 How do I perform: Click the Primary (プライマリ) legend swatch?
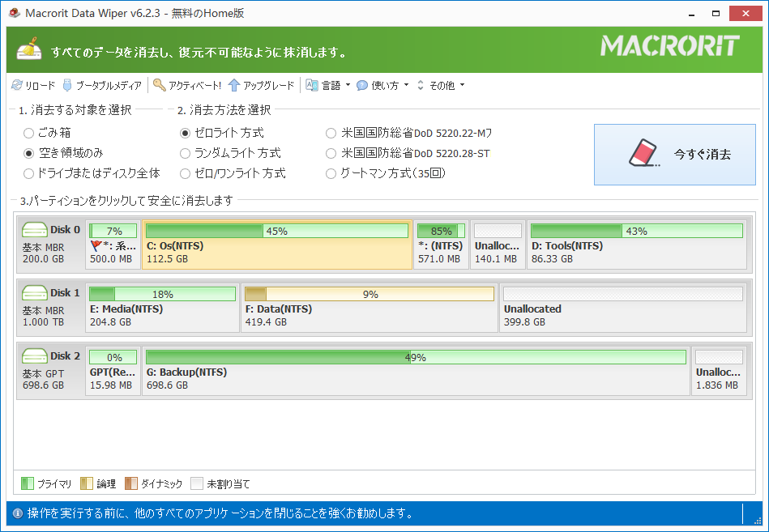(28, 483)
